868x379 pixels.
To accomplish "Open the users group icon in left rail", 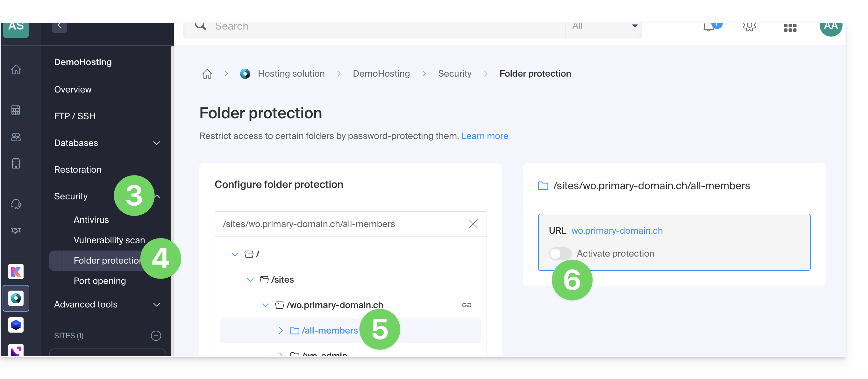I will click(16, 137).
